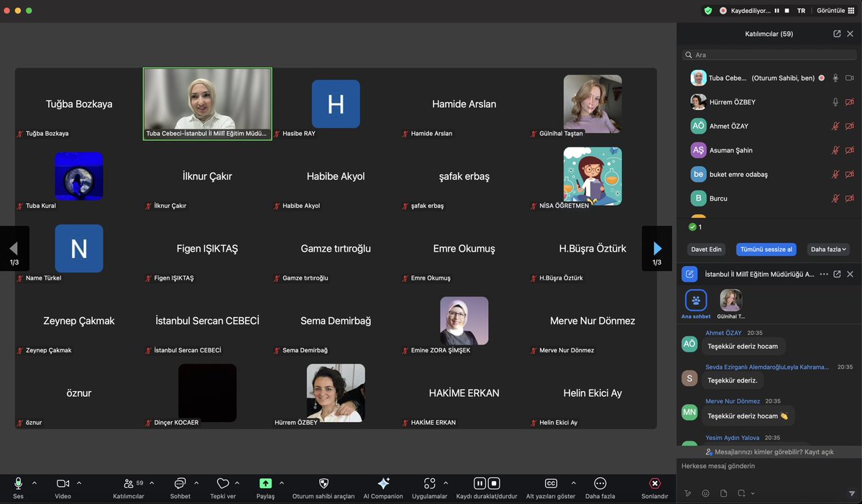This screenshot has height=504, width=862.
Task: Go to next gallery page arrow
Action: (657, 249)
